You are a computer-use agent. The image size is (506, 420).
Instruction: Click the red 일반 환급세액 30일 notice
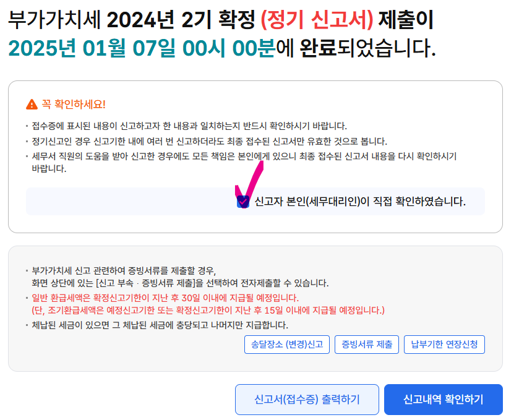click(x=165, y=298)
